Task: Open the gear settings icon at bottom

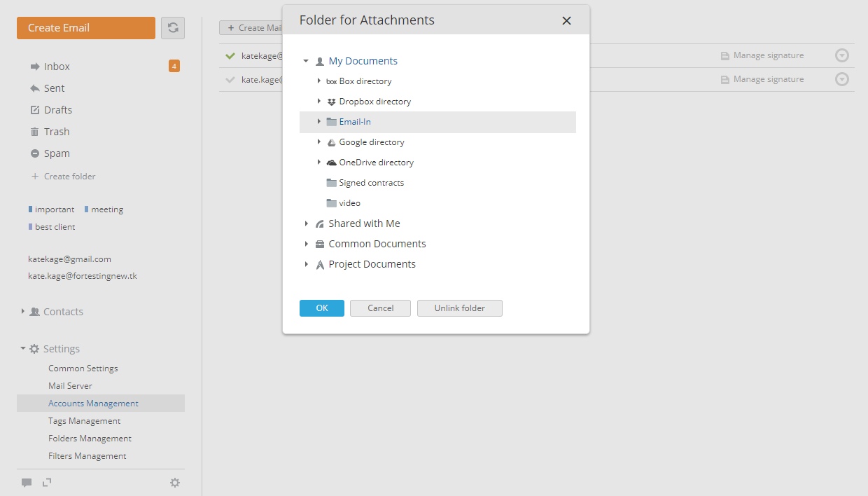Action: click(175, 482)
